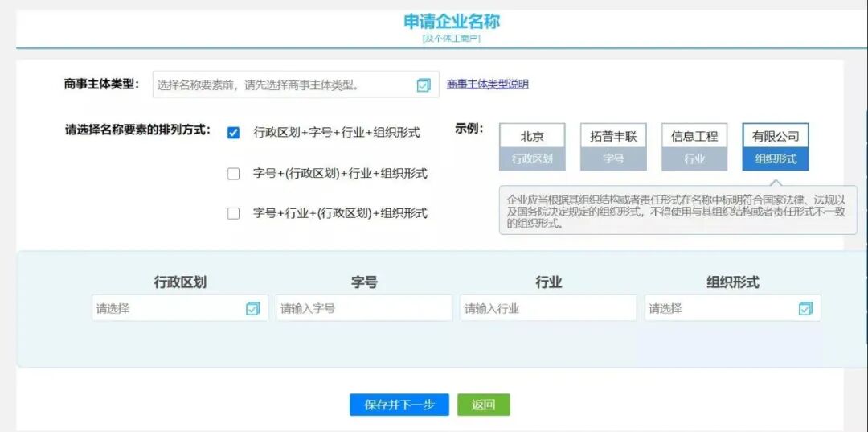868x432 pixels.
Task: Click the 示例: label
Action: click(469, 129)
